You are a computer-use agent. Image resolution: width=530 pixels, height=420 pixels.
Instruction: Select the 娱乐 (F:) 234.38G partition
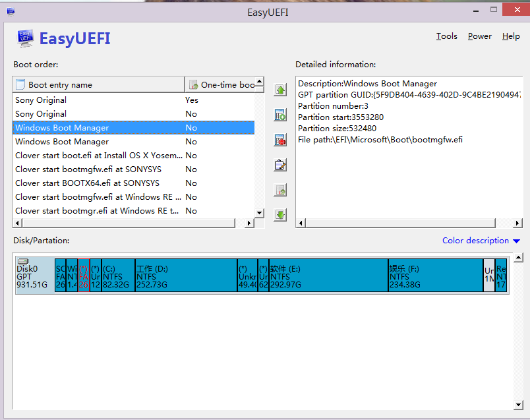click(436, 275)
